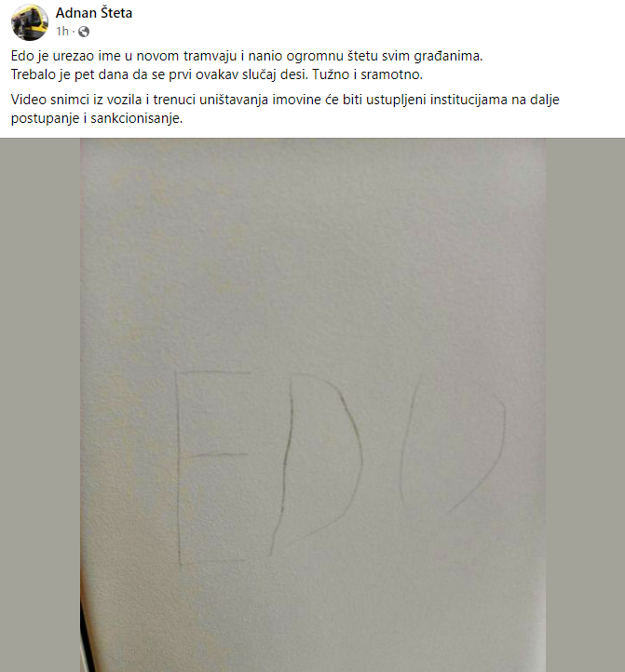This screenshot has height=672, width=625.
Task: Click the scratched letter O in photo
Action: [453, 445]
